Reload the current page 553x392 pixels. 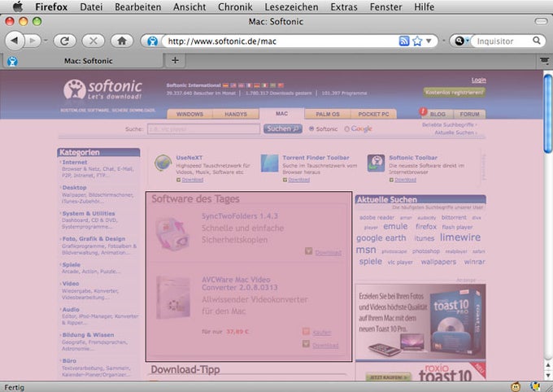[x=64, y=41]
